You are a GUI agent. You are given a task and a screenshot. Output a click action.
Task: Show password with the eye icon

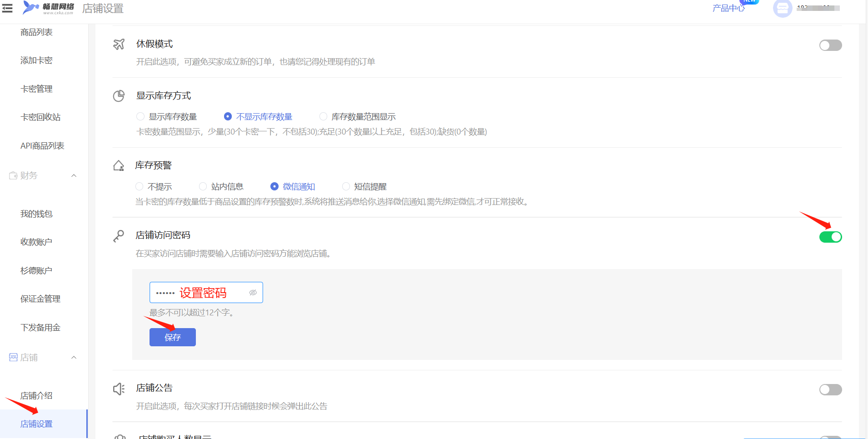pyautogui.click(x=253, y=293)
